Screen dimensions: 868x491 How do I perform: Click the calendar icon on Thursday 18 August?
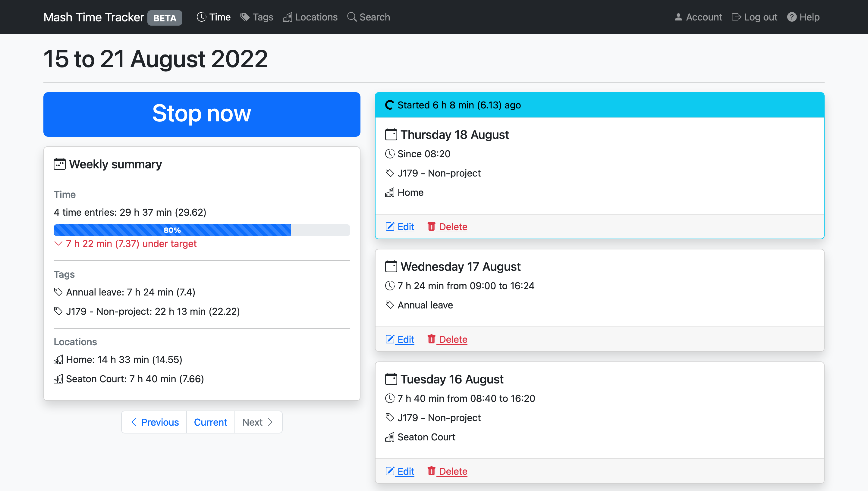coord(391,134)
